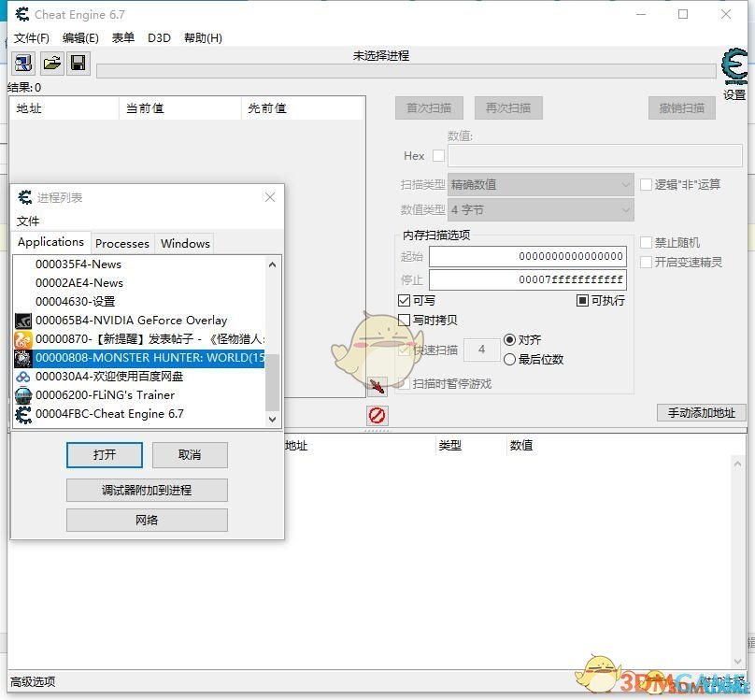Click the 快速扫描 alignment value field
The image size is (755, 700).
pos(481,350)
